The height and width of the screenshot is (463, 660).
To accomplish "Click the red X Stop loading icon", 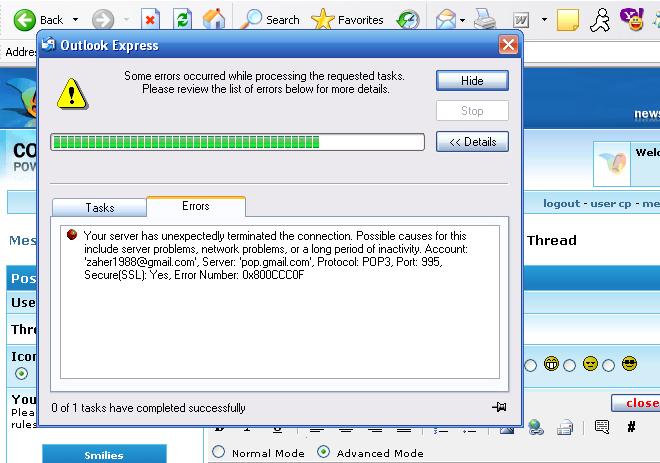I will (150, 19).
